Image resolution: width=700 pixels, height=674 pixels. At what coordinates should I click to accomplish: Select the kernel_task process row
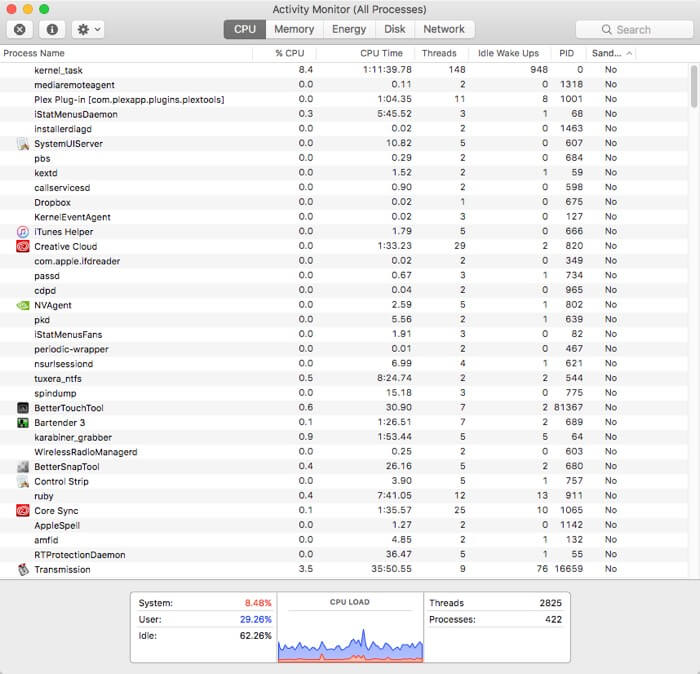click(x=344, y=70)
